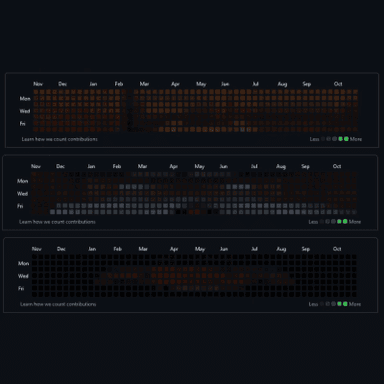Click 'Mon' day label in first graph

point(25,99)
